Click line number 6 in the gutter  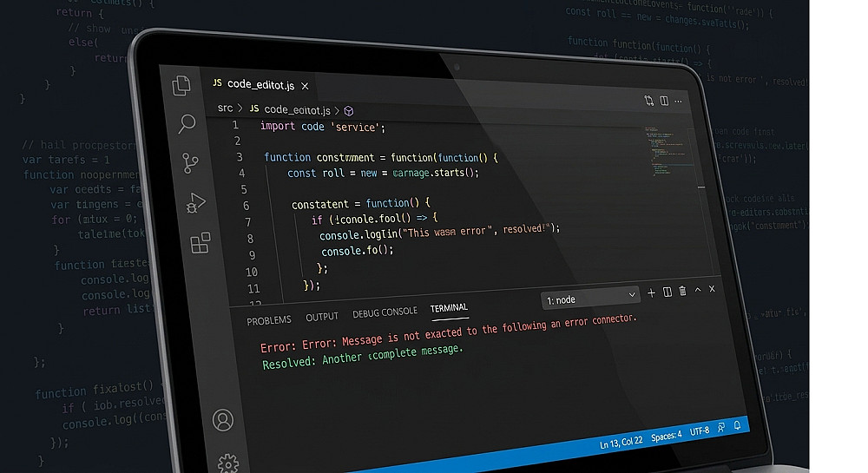pyautogui.click(x=246, y=206)
